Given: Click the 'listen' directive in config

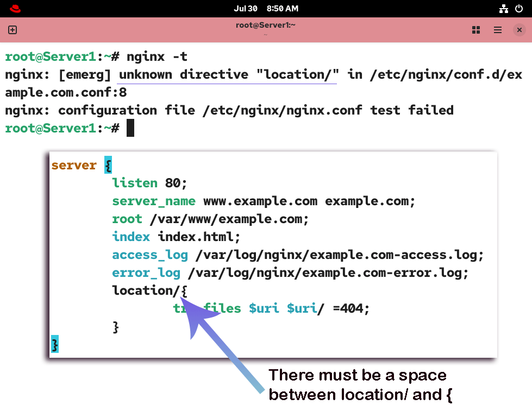Looking at the screenshot, I should (135, 183).
